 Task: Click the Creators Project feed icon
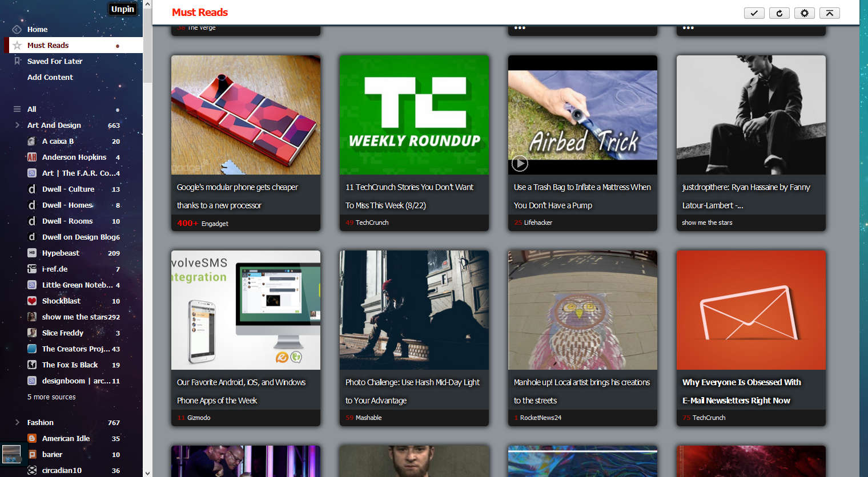point(32,349)
